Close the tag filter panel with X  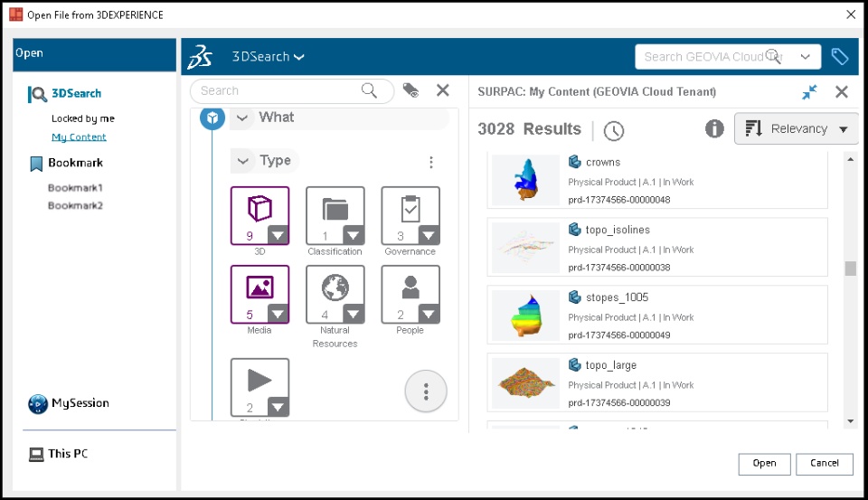tap(443, 90)
